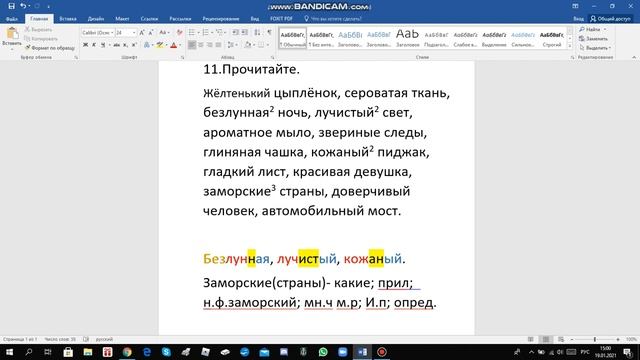
Task: Open the highlight color dropdown arrow
Action: (x=166, y=45)
